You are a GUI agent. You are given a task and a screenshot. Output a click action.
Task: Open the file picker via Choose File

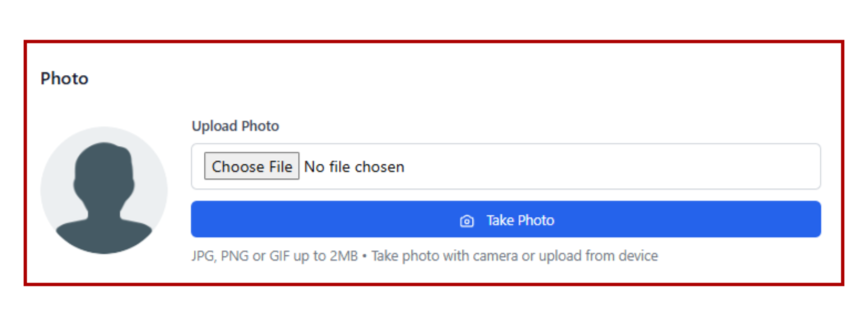pyautogui.click(x=252, y=167)
